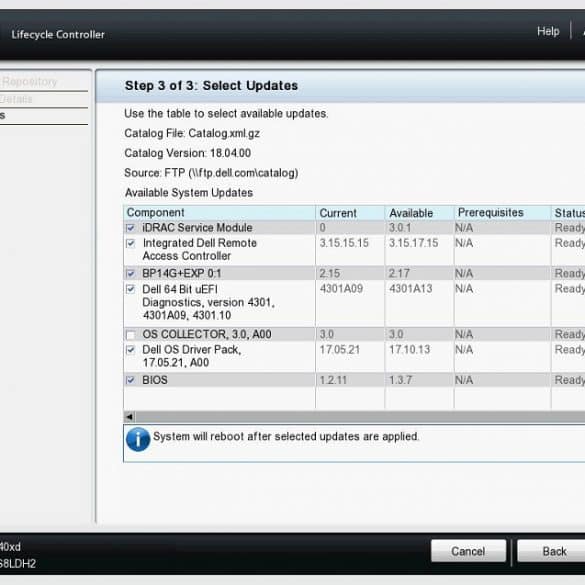Click BIOS current version 1.2.11

coord(333,380)
